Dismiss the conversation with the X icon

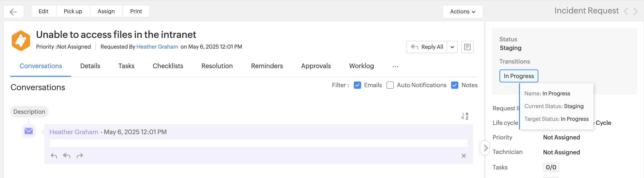(464, 156)
